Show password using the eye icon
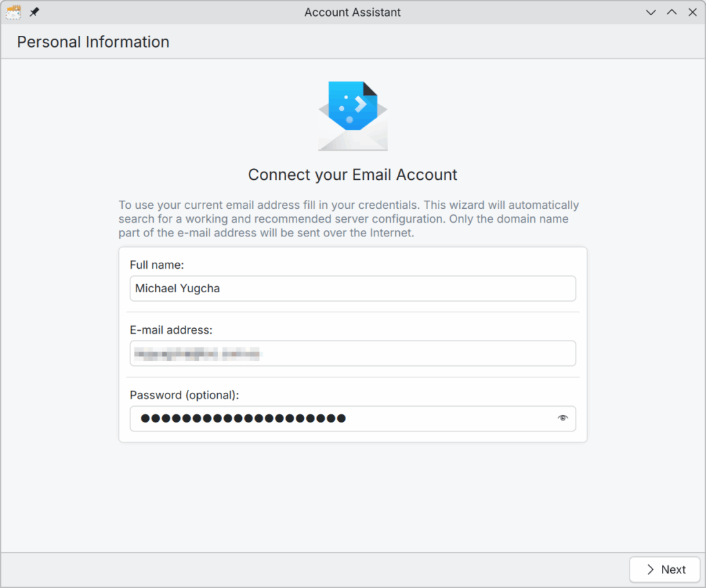706x588 pixels. click(563, 418)
